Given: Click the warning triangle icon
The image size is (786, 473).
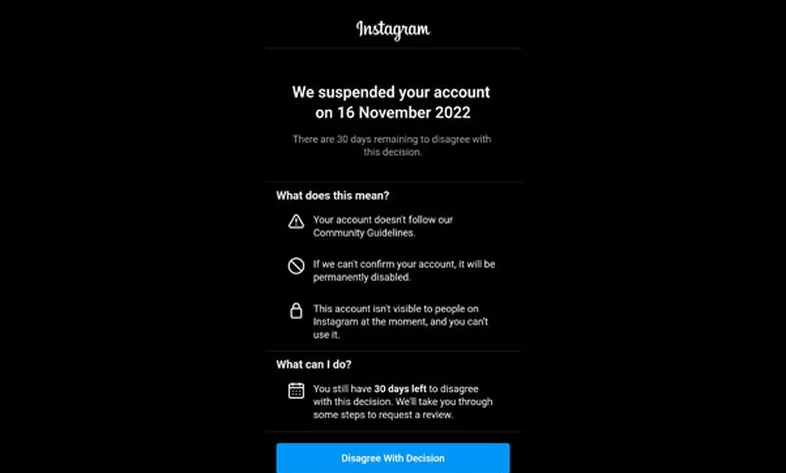Looking at the screenshot, I should (296, 221).
